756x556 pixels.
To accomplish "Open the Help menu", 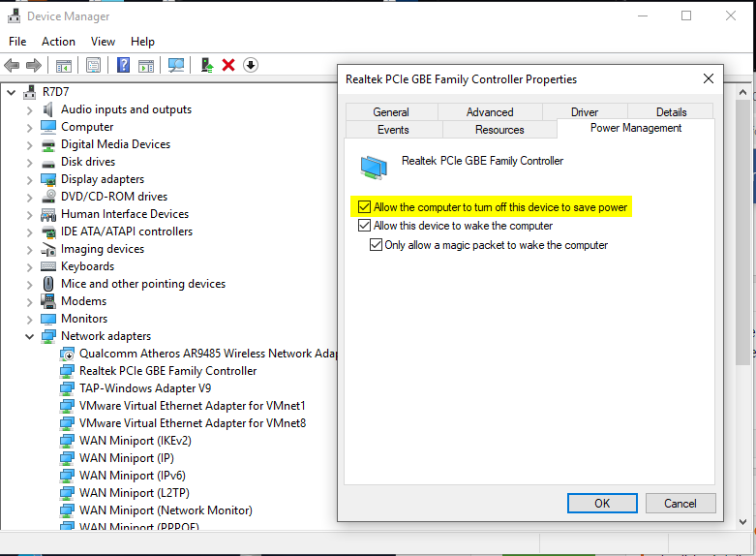I will click(x=142, y=42).
